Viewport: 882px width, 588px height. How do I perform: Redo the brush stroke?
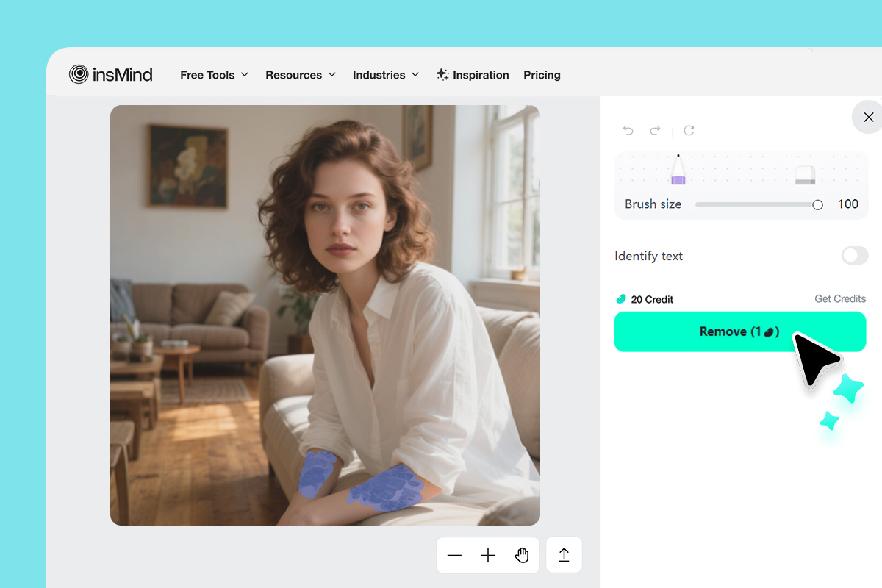(655, 130)
